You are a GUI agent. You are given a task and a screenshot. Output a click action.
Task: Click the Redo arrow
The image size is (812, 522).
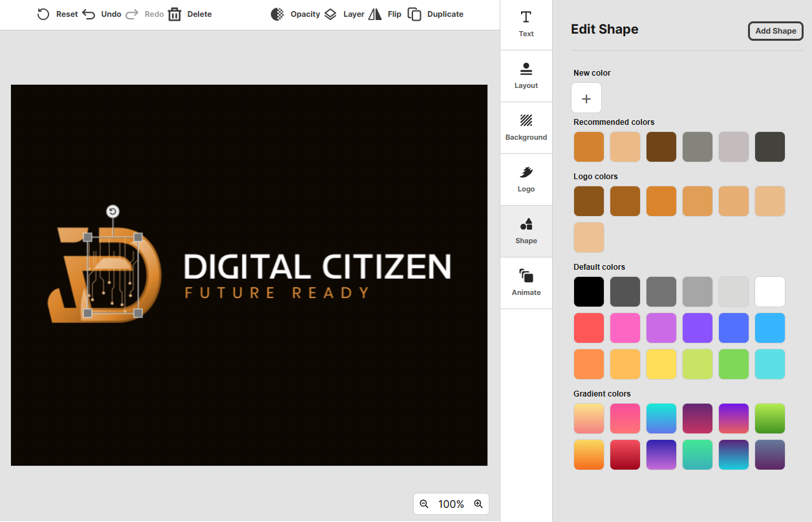(x=132, y=14)
